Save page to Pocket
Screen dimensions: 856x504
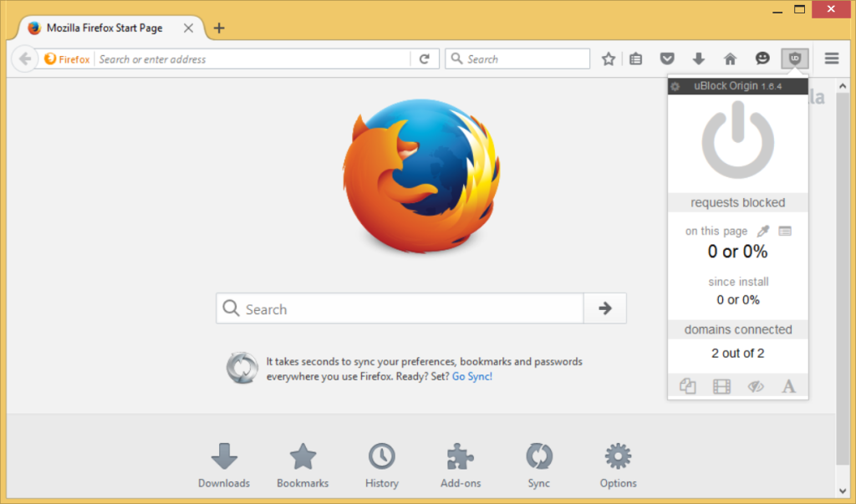pos(667,59)
